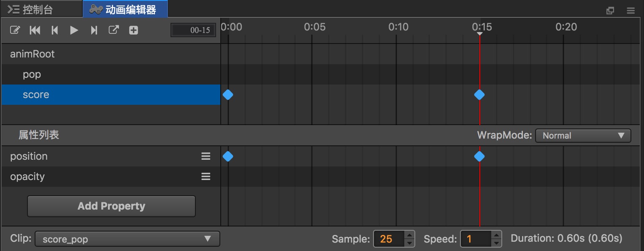
Task: Select the pop node in hierarchy
Action: (32, 74)
